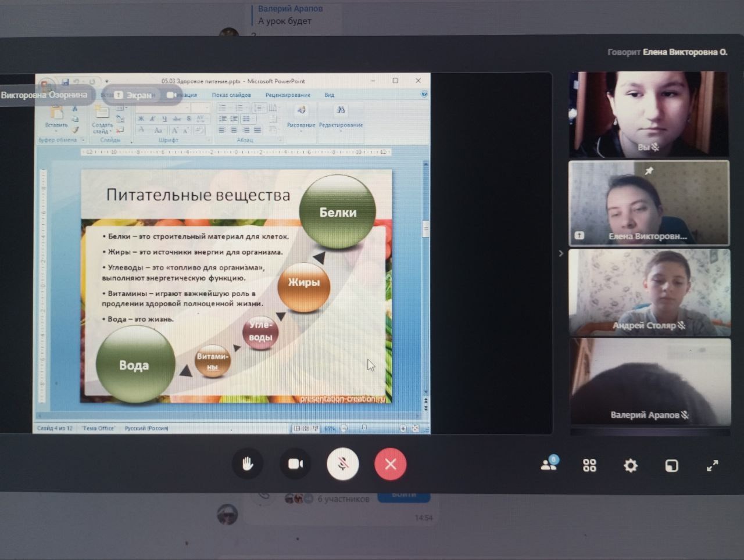
Task: Select Андрей Столяр's video tile
Action: tap(649, 292)
